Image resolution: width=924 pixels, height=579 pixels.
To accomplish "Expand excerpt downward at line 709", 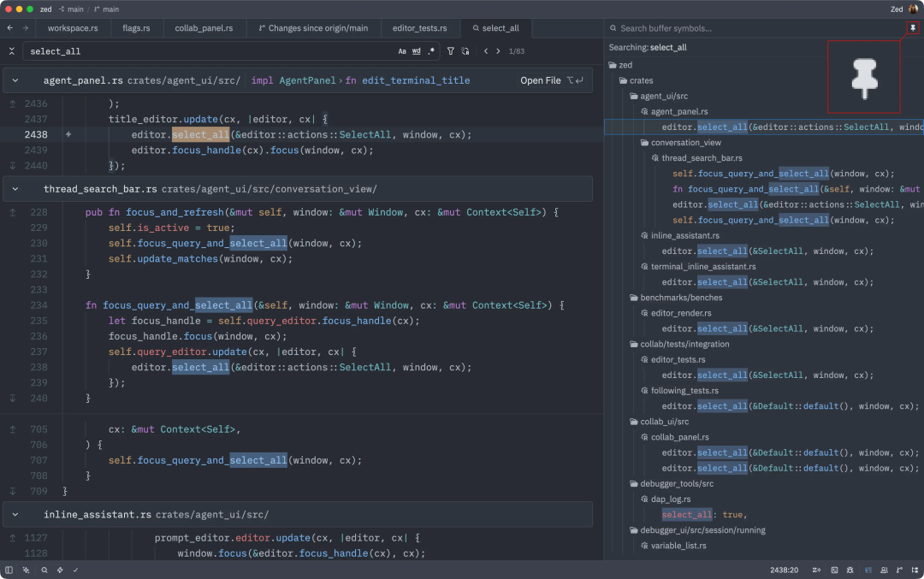I will (x=12, y=491).
